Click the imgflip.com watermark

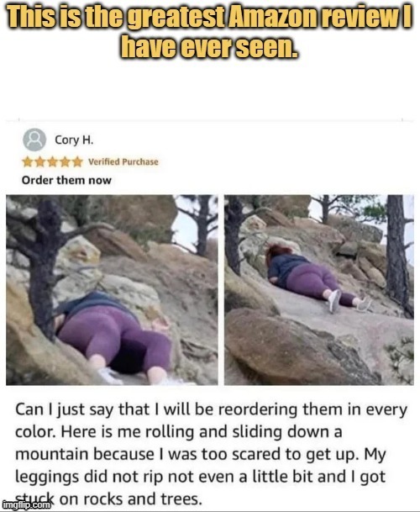[26, 505]
